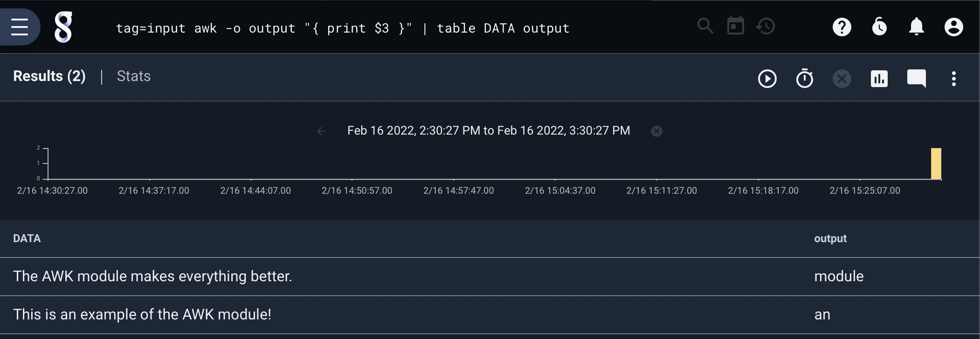Switch to the Stats tab
This screenshot has width=980, height=339.
133,76
